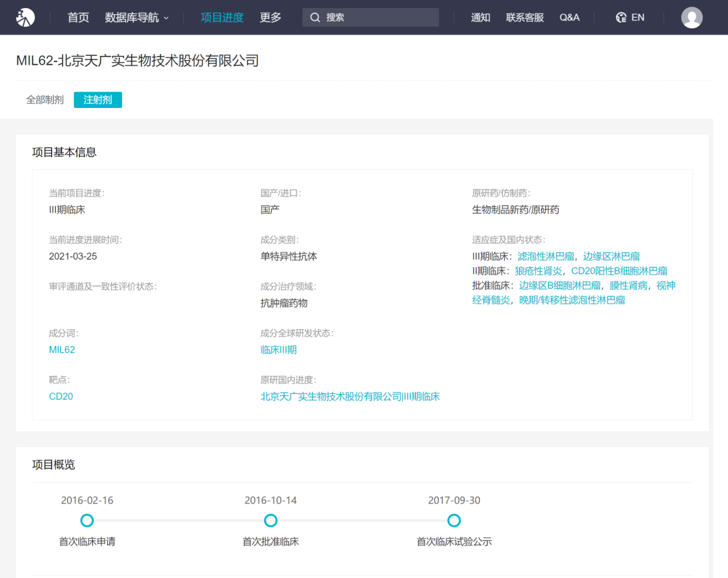Screen dimensions: 728x578
Task: Click the MIL62-北京天广实生物技术股份有限公司 page title
Action: pos(138,61)
